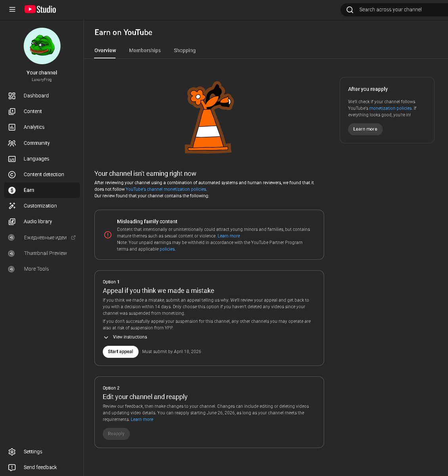Open the Dashboard menu label
The width and height of the screenshot is (448, 476).
click(x=36, y=96)
